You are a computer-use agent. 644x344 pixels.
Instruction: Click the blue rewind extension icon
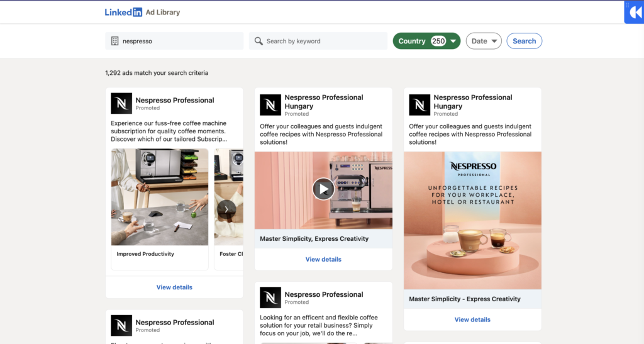(635, 12)
